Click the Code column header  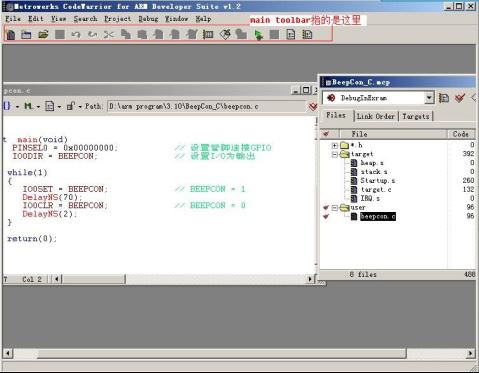(461, 134)
